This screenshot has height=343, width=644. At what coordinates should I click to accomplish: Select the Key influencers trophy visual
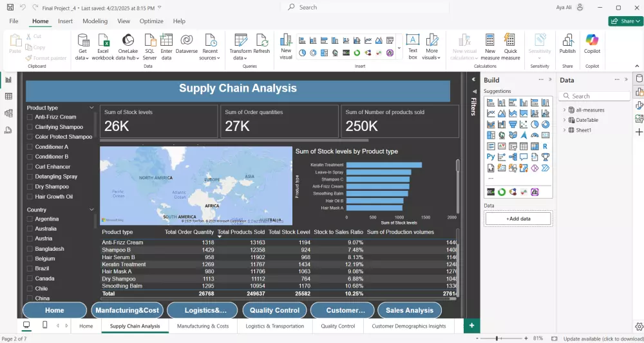pyautogui.click(x=545, y=157)
